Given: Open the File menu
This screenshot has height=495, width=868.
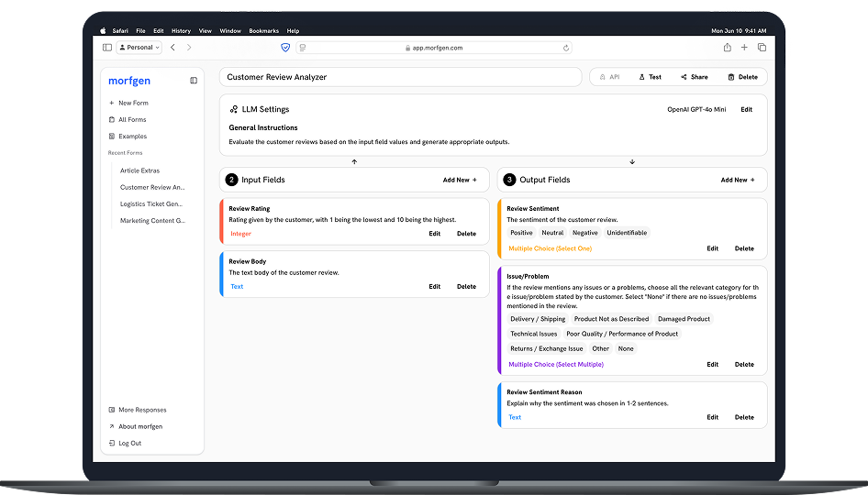Looking at the screenshot, I should tap(140, 31).
